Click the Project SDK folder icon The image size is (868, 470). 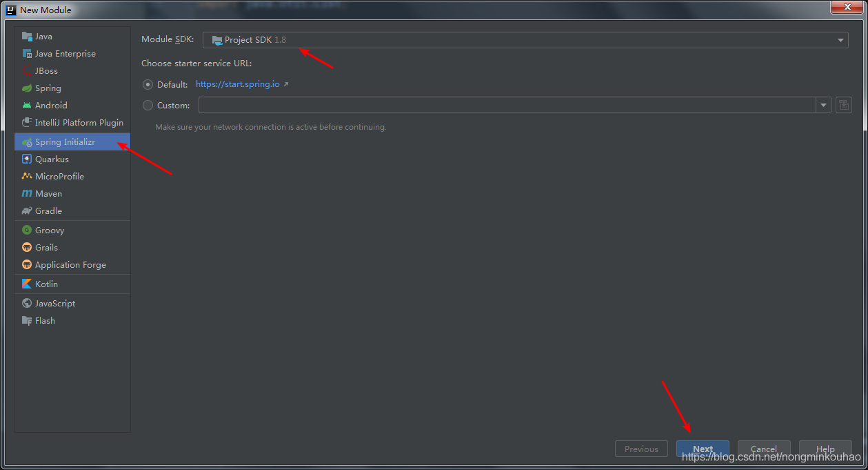217,40
